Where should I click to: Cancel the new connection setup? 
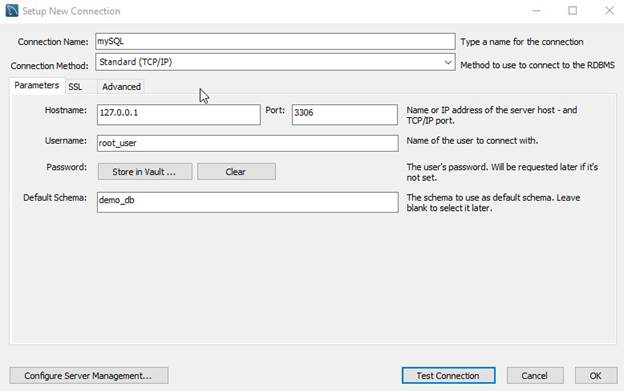tap(535, 375)
